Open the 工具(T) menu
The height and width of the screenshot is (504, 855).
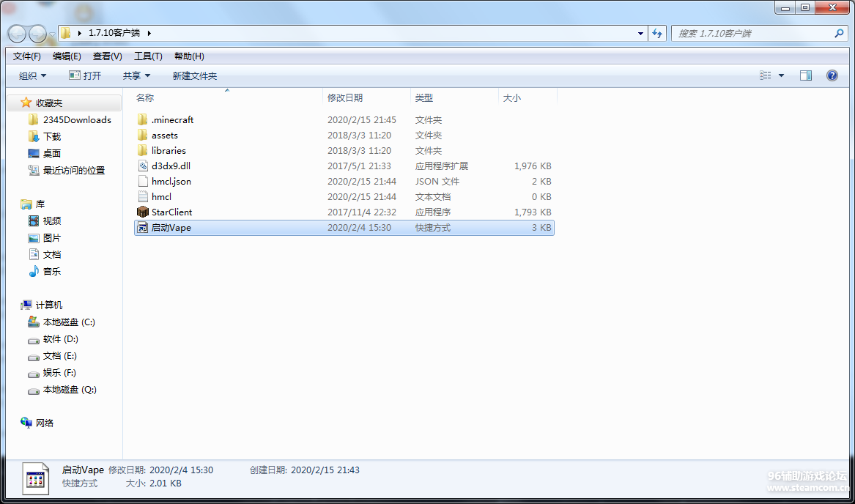pyautogui.click(x=148, y=56)
